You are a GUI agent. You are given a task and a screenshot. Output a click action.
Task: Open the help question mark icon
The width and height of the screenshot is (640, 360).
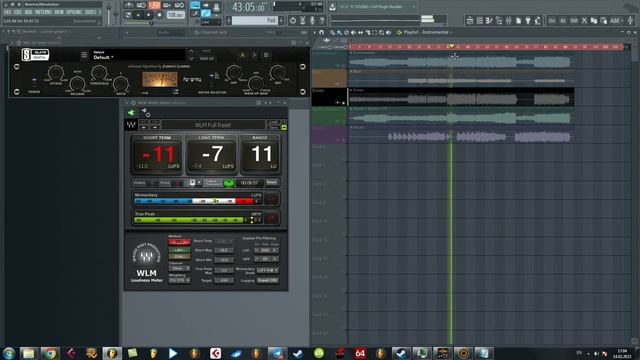[322, 20]
